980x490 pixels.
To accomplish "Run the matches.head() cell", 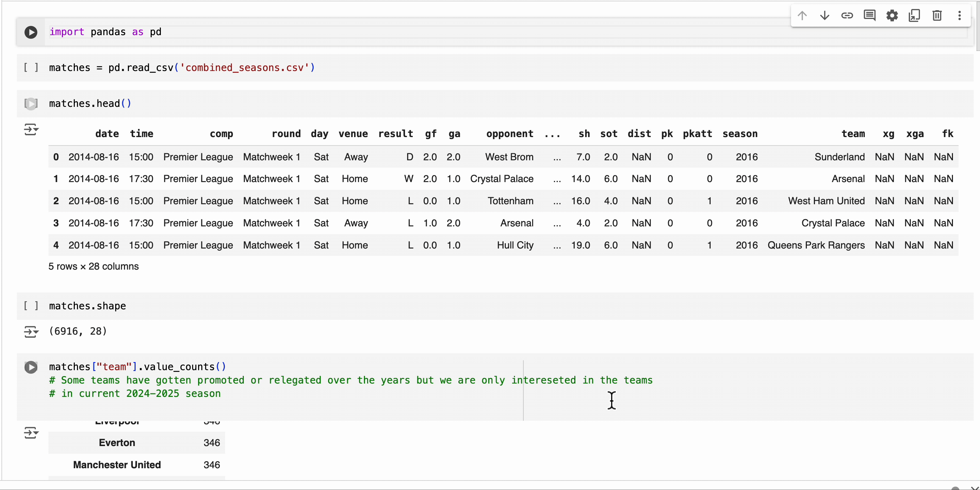I will point(31,104).
